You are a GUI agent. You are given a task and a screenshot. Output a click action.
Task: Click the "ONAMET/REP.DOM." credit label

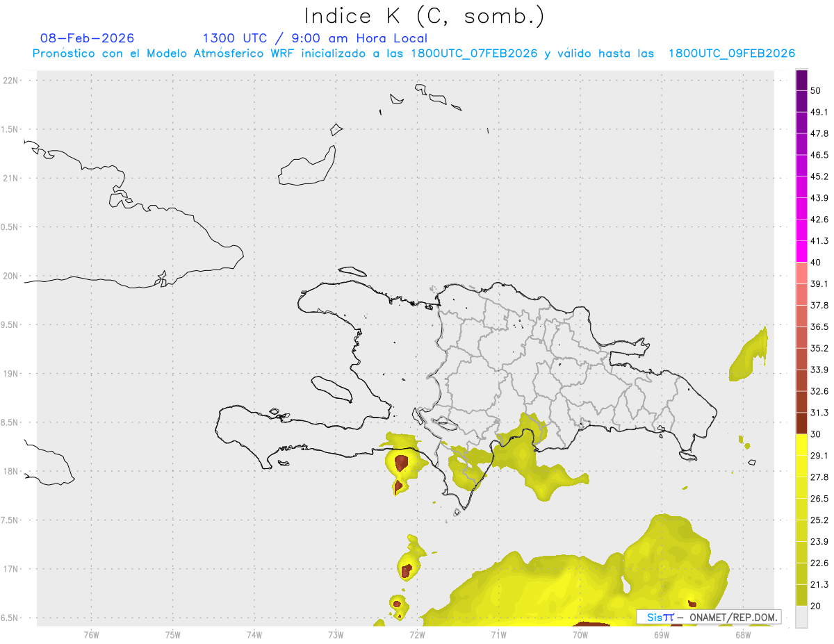pos(732,617)
